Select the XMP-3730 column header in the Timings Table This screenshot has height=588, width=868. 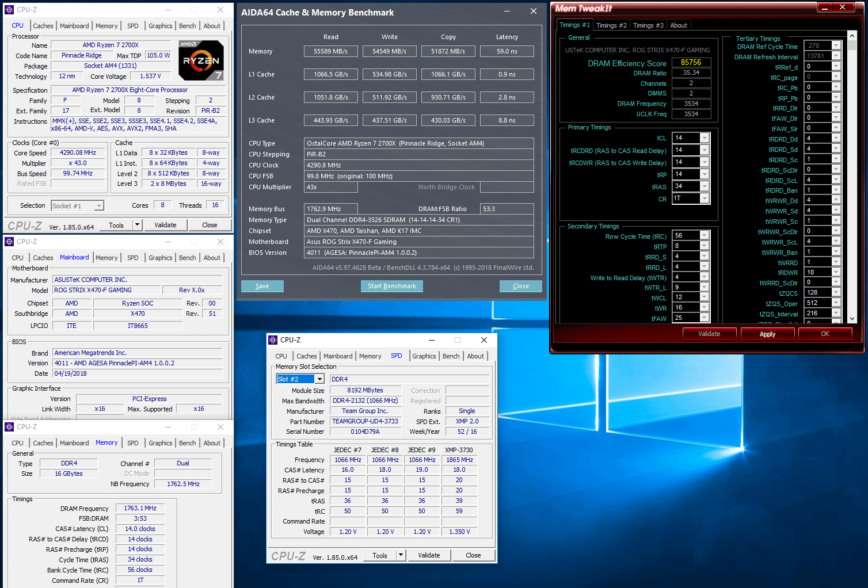459,450
